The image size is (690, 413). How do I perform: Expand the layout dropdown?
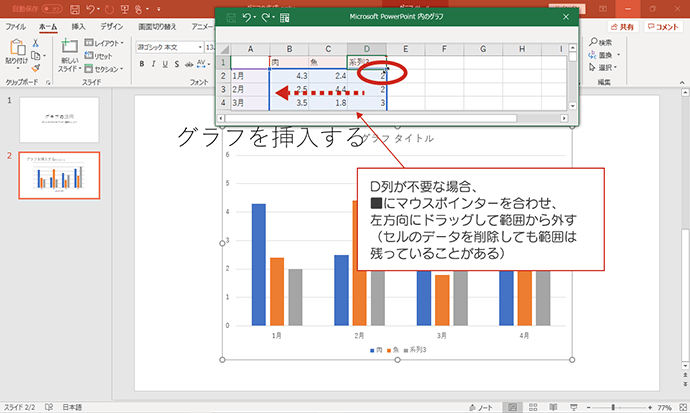coord(104,43)
